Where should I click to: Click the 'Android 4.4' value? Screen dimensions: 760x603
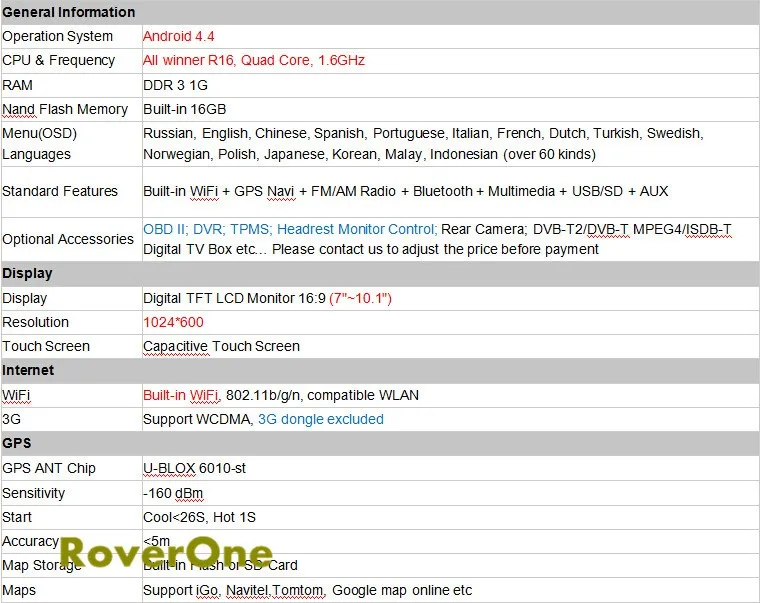click(178, 36)
